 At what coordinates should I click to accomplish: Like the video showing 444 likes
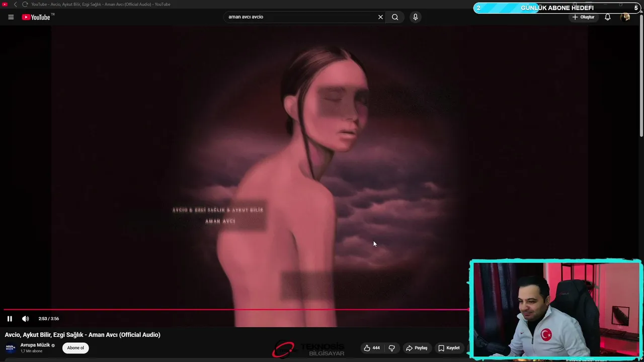tap(372, 348)
